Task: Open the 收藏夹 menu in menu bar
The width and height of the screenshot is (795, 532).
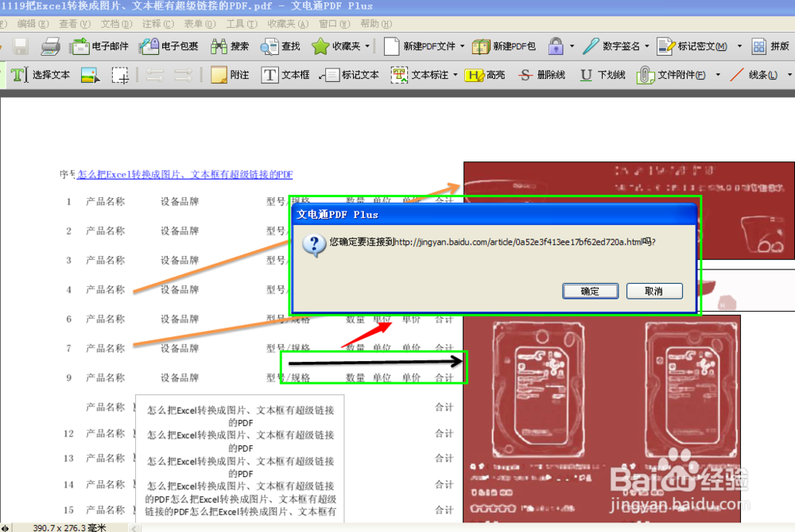Action: pyautogui.click(x=288, y=24)
